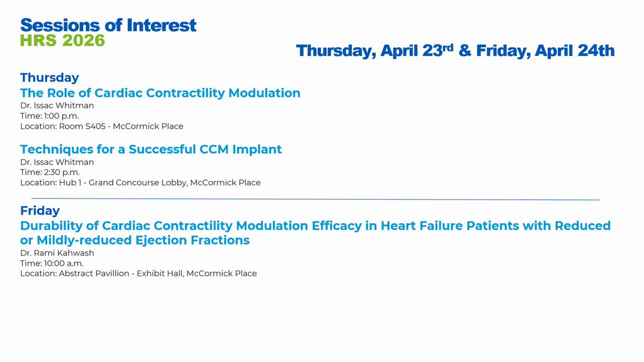This screenshot has height=362, width=644.
Task: Open The Role of Cardiac Contractility Modulation
Action: (x=160, y=93)
